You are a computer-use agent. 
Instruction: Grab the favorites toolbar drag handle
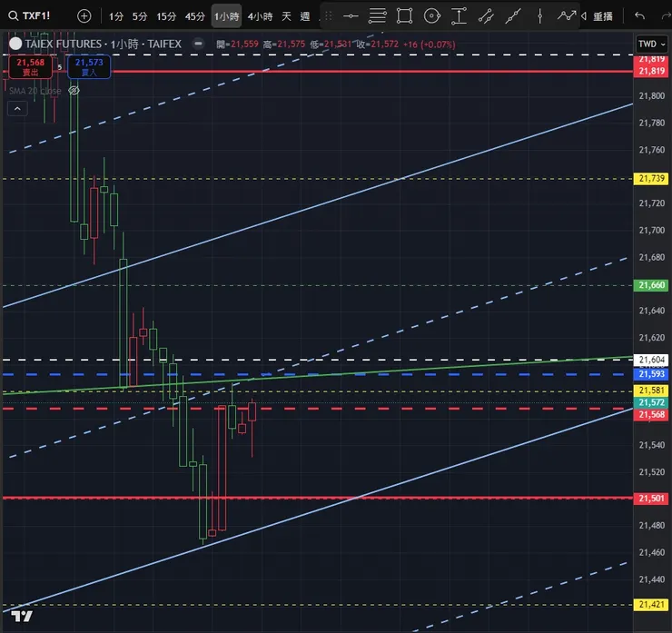click(329, 16)
